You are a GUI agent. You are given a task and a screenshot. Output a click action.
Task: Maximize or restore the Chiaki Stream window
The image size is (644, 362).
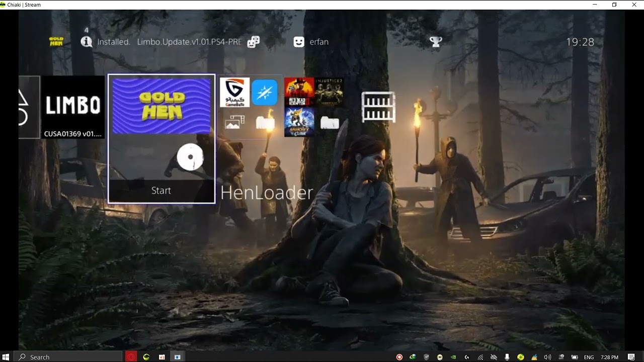(614, 5)
